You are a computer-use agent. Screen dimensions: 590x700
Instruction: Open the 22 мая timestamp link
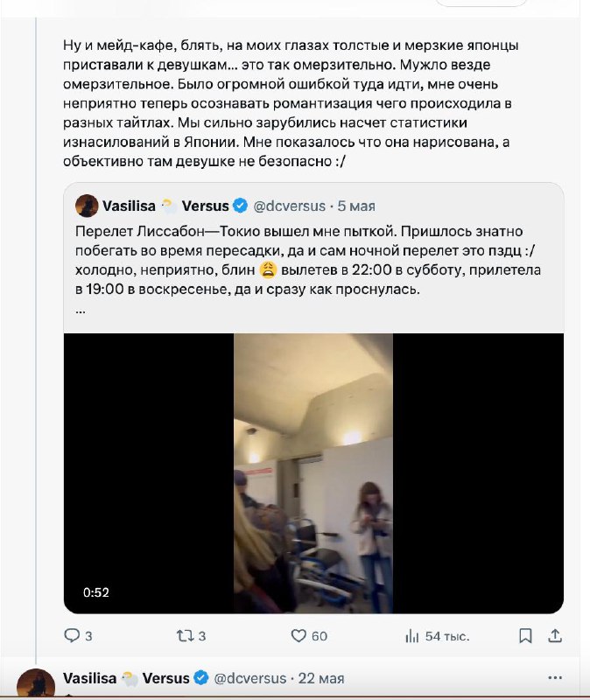(x=321, y=678)
